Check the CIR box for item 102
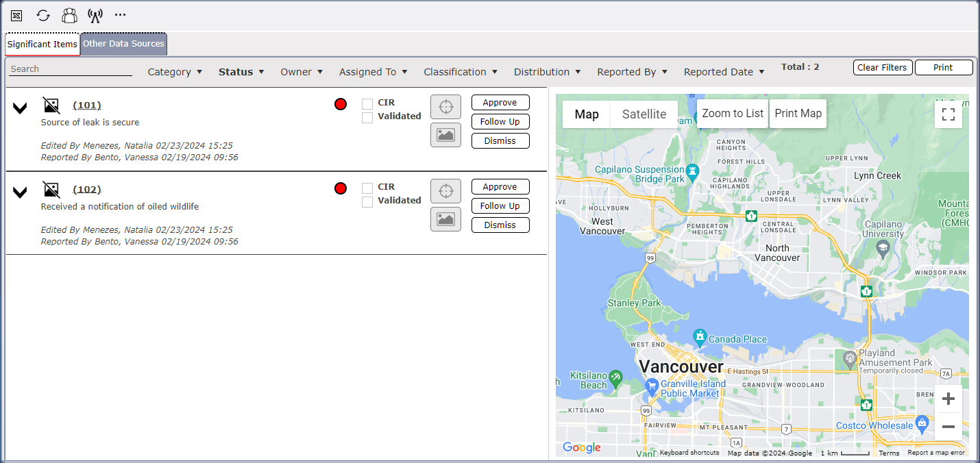This screenshot has height=463, width=980. point(367,188)
